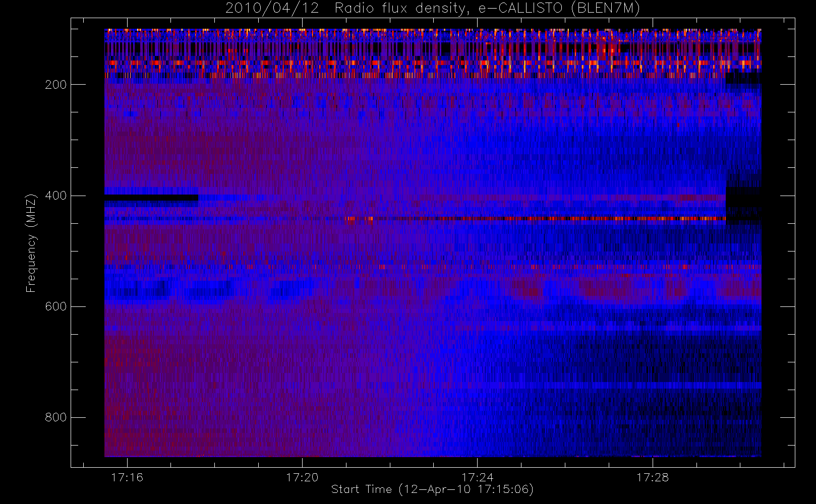Select the 200 frequency tick label
816x504 pixels.
56,85
